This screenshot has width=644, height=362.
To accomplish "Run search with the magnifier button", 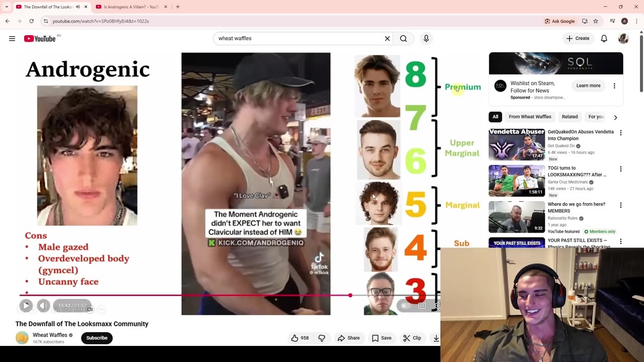I will coord(404,39).
